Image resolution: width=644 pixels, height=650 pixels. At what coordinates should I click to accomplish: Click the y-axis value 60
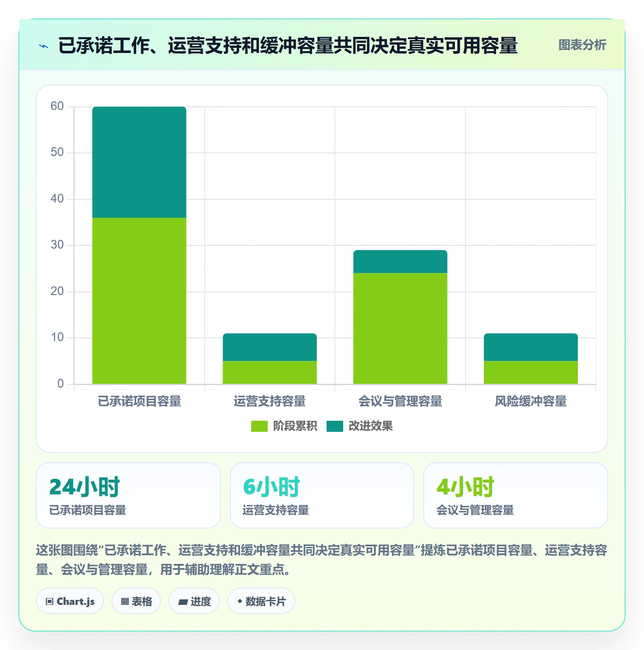[57, 106]
